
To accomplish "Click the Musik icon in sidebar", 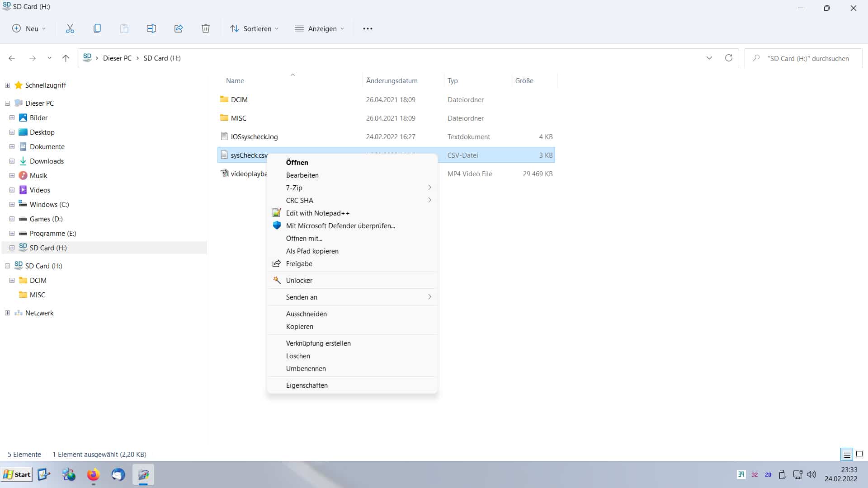I will 23,175.
